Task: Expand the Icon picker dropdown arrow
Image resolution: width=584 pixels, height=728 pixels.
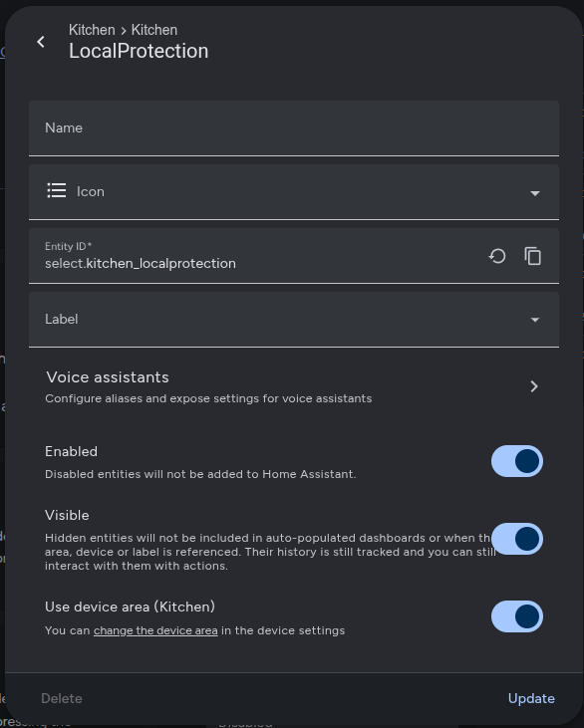Action: (x=535, y=193)
